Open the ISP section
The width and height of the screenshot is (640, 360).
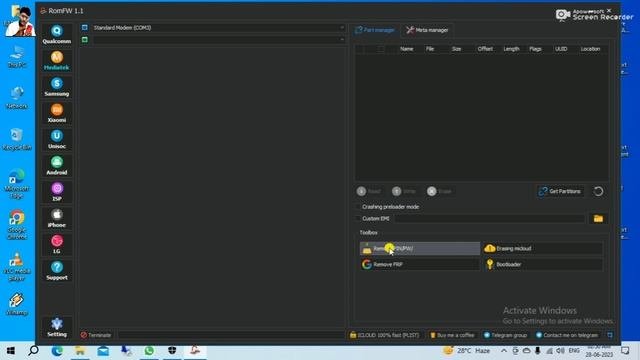click(x=57, y=192)
